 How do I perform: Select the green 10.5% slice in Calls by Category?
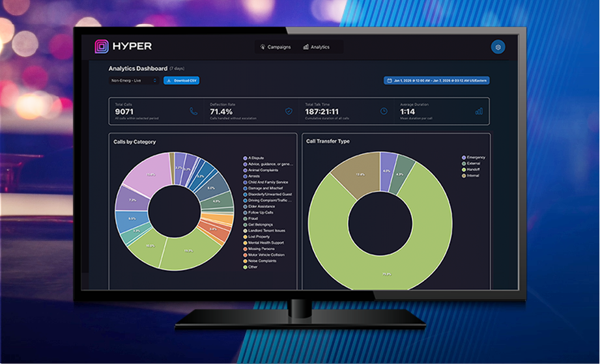(150, 246)
